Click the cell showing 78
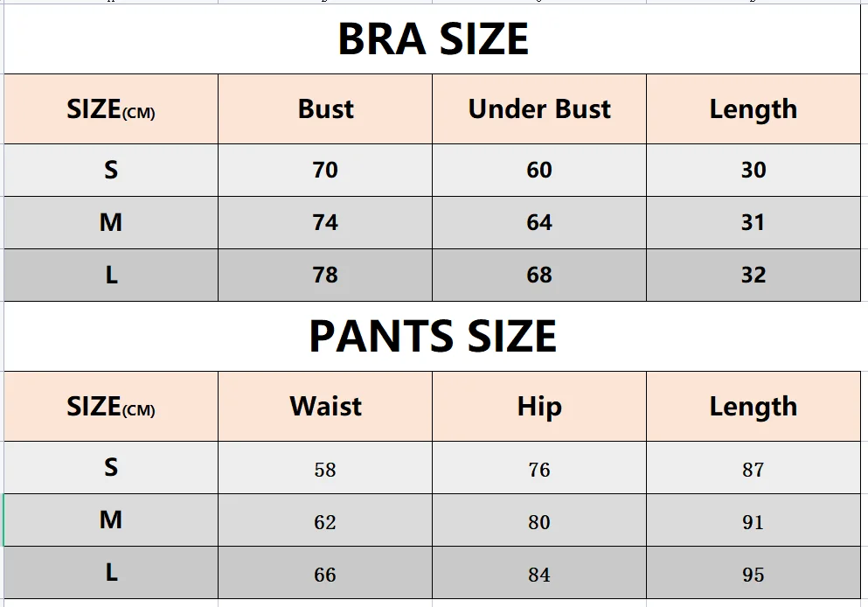868x607 pixels. tap(325, 276)
